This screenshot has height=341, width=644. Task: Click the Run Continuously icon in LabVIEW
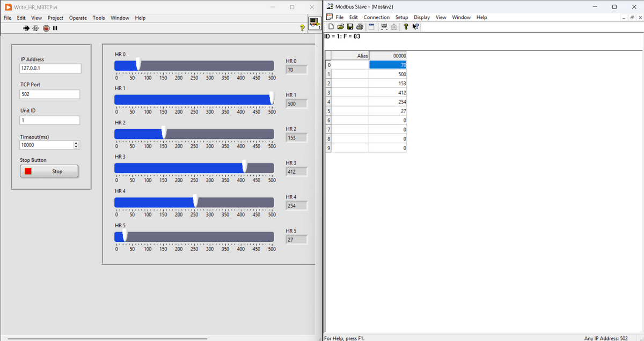pos(35,28)
